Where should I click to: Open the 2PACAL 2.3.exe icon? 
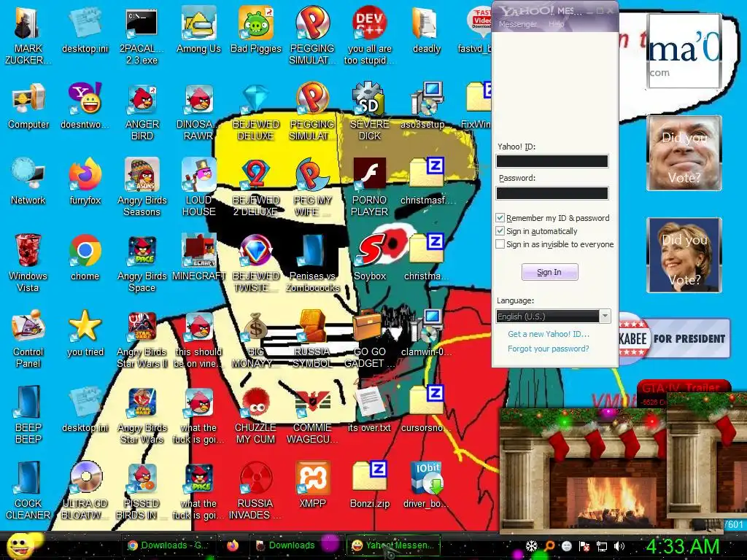142,36
